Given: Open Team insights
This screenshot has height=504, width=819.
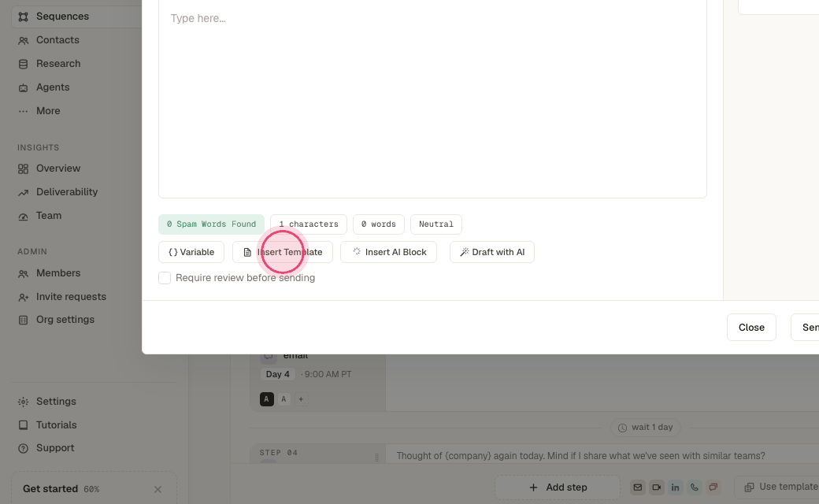Looking at the screenshot, I should pyautogui.click(x=49, y=216).
